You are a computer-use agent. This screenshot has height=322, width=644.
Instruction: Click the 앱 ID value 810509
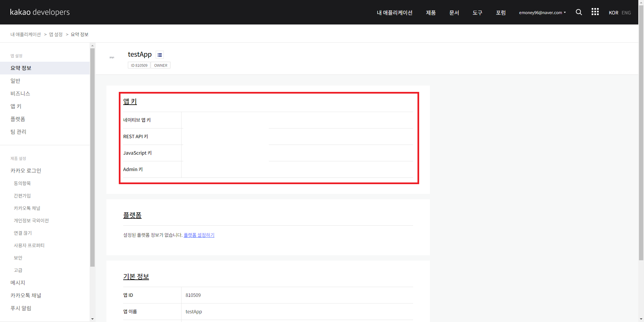[x=193, y=295]
